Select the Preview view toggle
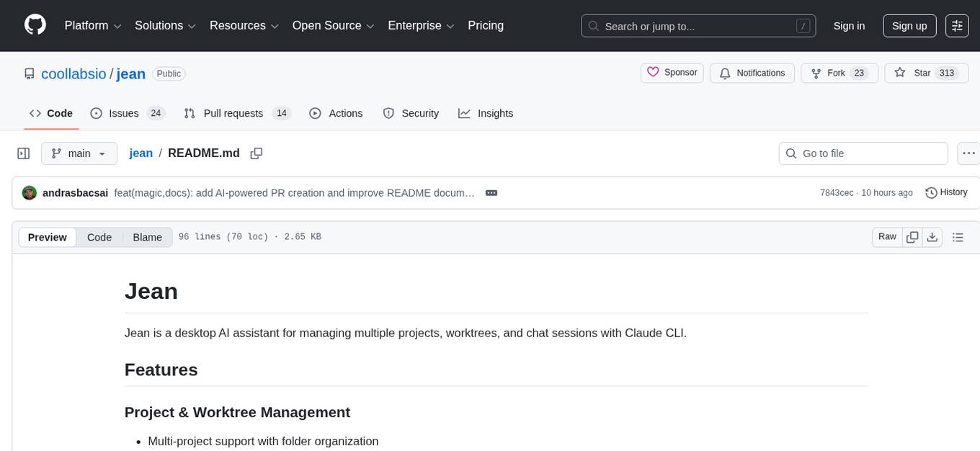The width and height of the screenshot is (980, 451). tap(48, 237)
